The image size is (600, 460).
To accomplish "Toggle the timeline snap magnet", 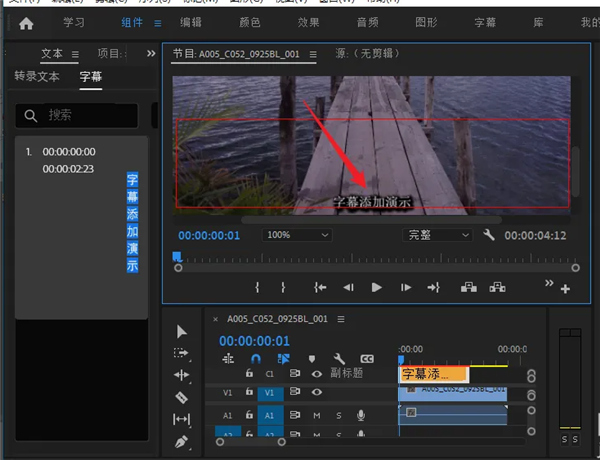I will click(256, 358).
